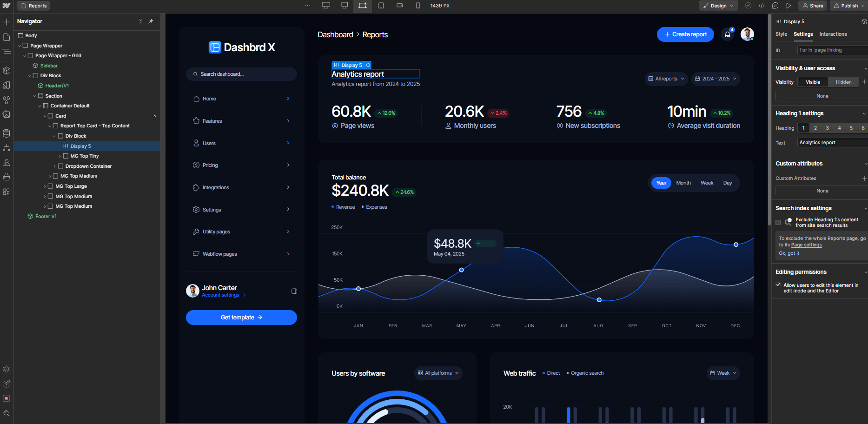Click the Create report button
868x424 pixels.
point(685,34)
